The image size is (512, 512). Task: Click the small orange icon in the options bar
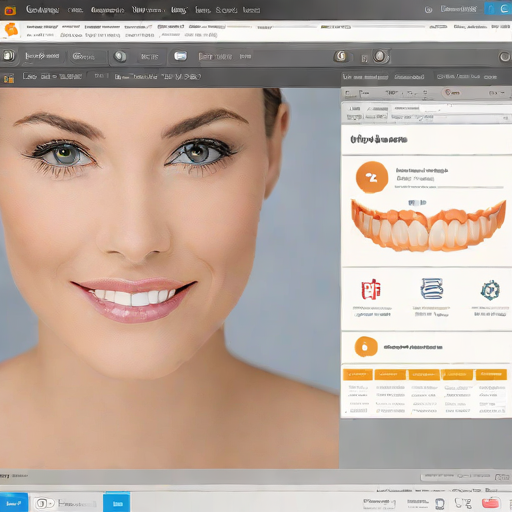point(9,78)
